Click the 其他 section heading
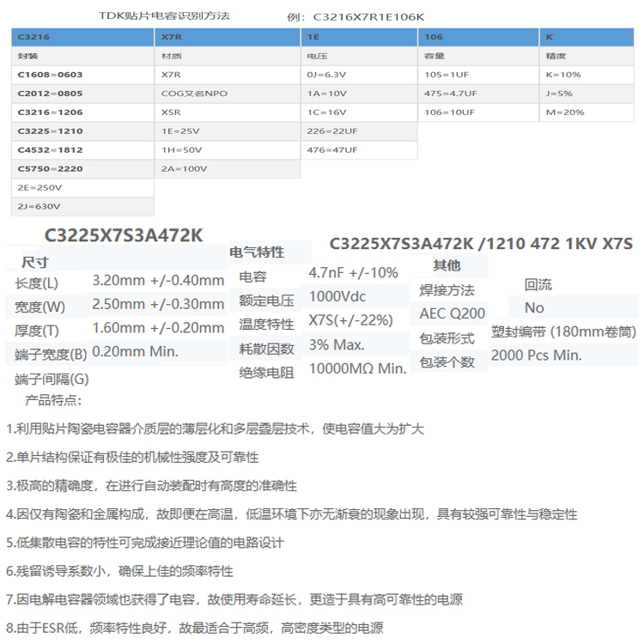644x644 pixels. pyautogui.click(x=447, y=265)
